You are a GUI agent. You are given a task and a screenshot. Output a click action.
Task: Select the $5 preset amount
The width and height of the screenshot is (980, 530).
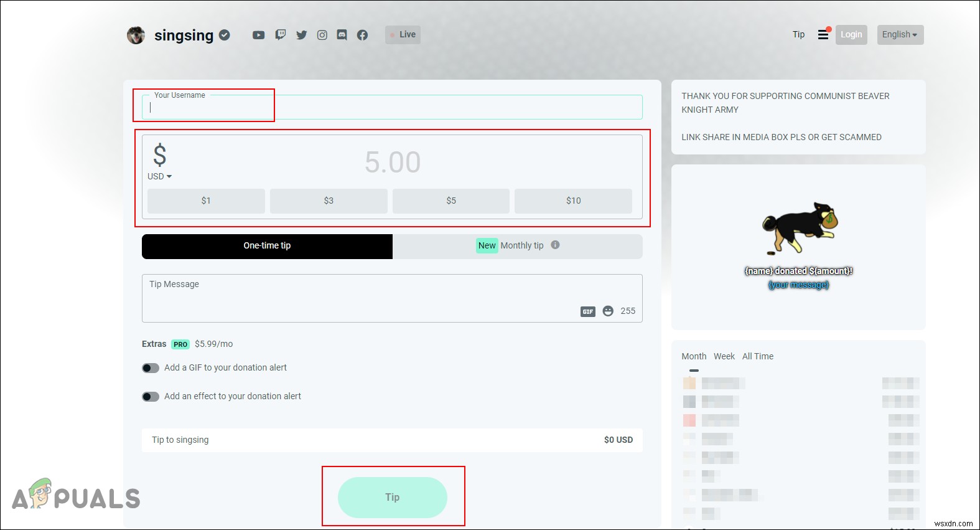[451, 201]
